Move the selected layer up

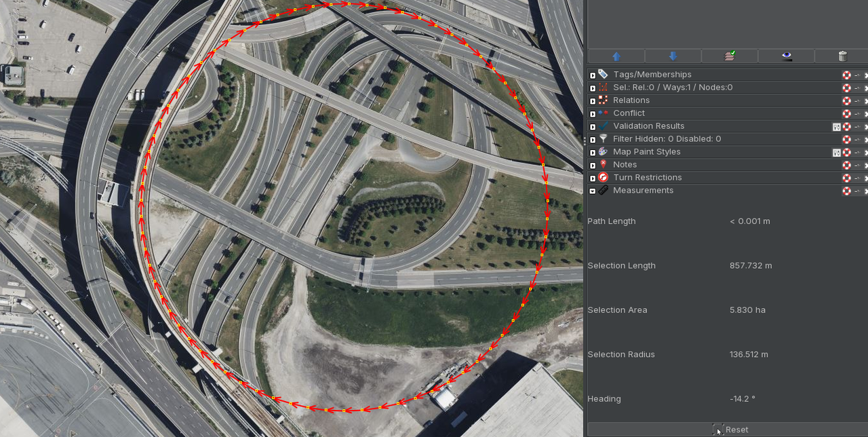coord(616,56)
